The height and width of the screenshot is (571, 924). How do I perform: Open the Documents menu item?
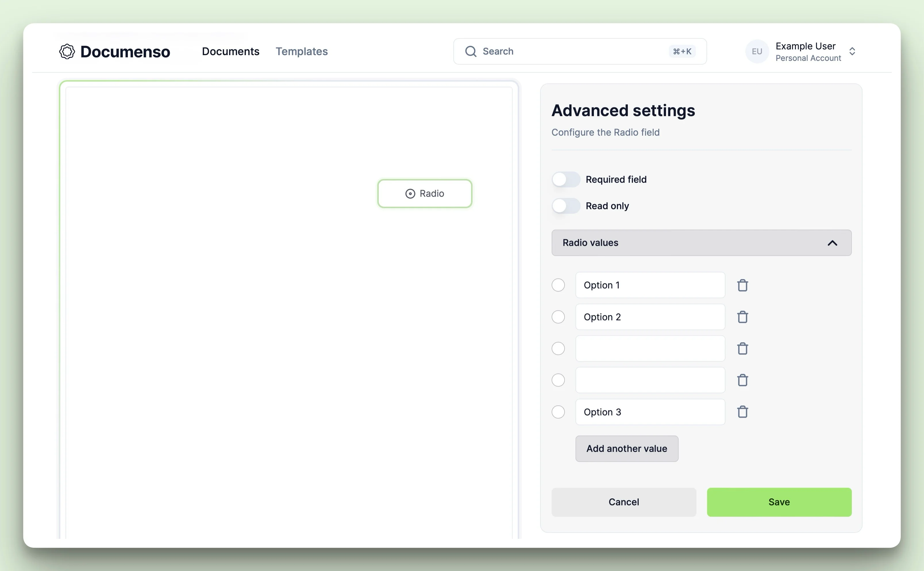coord(230,51)
